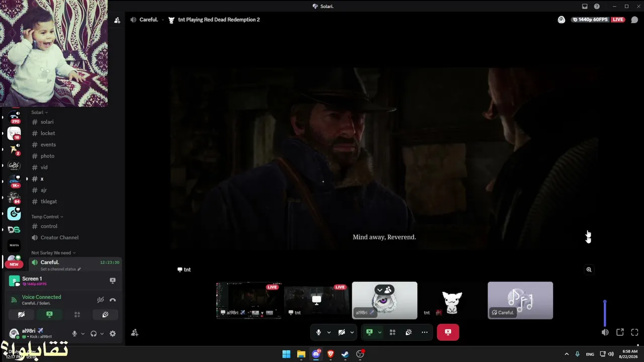Viewport: 644px width, 362px height.
Task: Open the server with 1K+ badge
Action: [x=14, y=182]
